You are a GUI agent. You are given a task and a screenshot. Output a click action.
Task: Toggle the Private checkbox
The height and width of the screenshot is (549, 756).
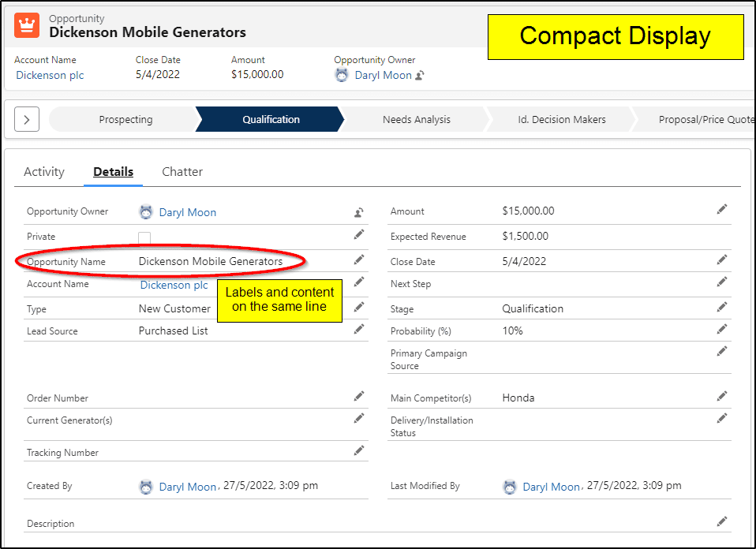click(x=144, y=237)
